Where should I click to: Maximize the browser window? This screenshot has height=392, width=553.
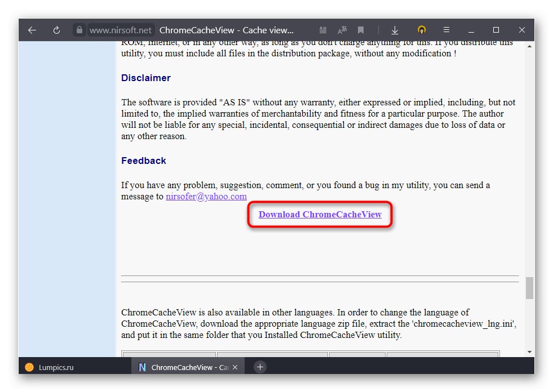[x=496, y=30]
